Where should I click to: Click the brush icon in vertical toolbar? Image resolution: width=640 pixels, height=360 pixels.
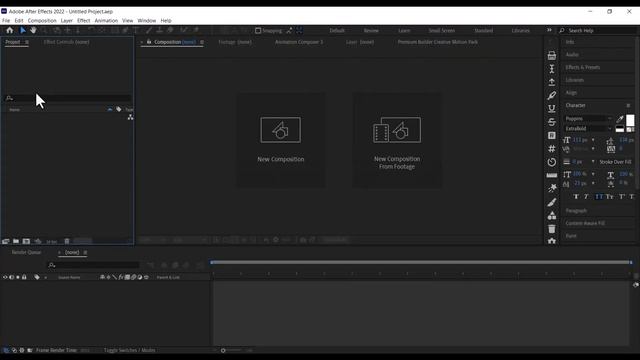tap(552, 202)
